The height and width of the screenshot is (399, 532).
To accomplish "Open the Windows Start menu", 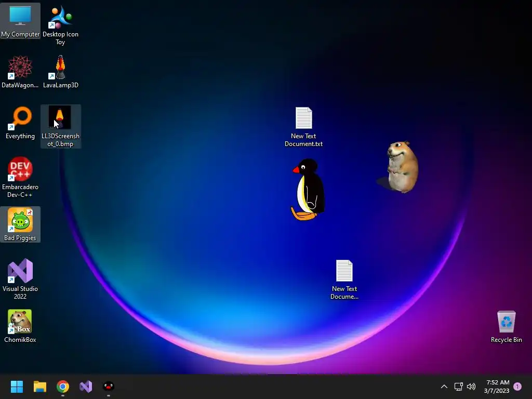I will [x=17, y=387].
